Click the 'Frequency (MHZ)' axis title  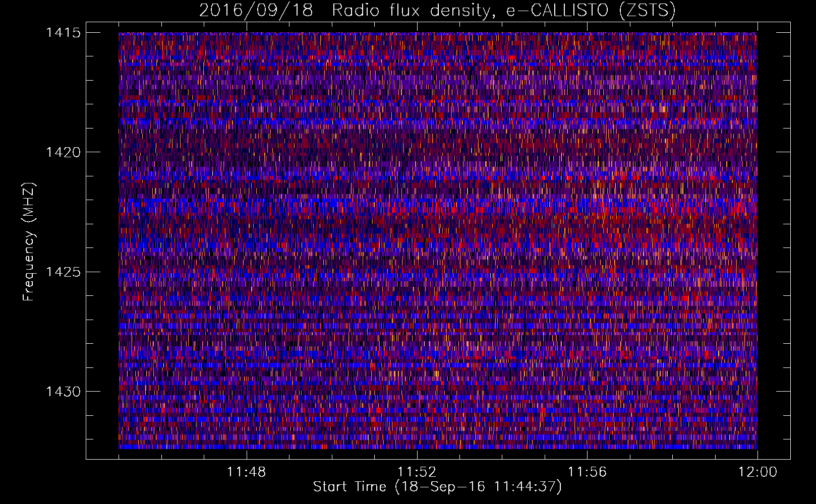pos(29,242)
